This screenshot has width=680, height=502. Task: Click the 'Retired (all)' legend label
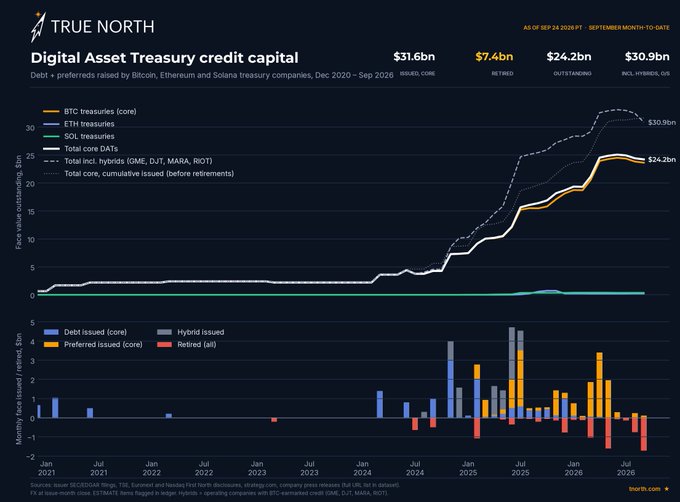(196, 345)
